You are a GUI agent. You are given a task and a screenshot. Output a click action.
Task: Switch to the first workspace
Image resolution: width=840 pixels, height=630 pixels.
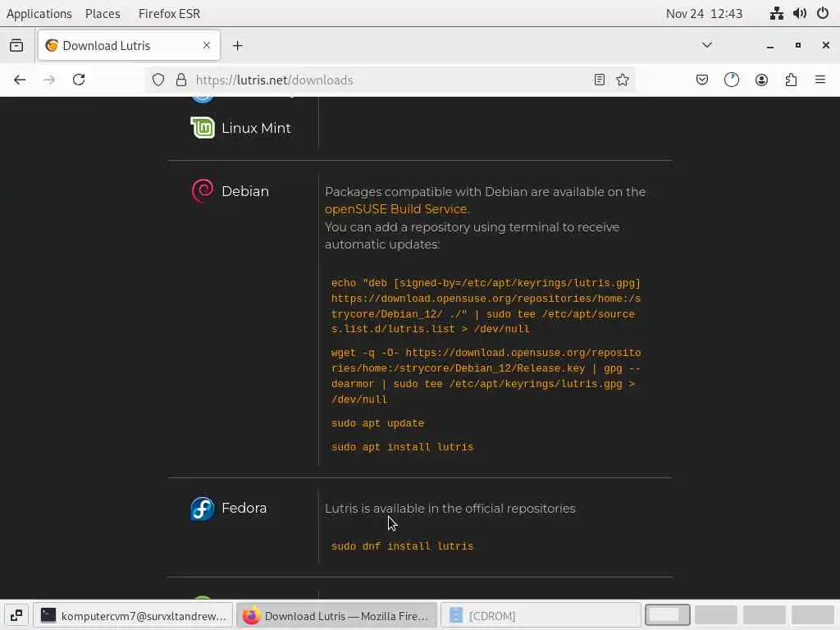[668, 615]
